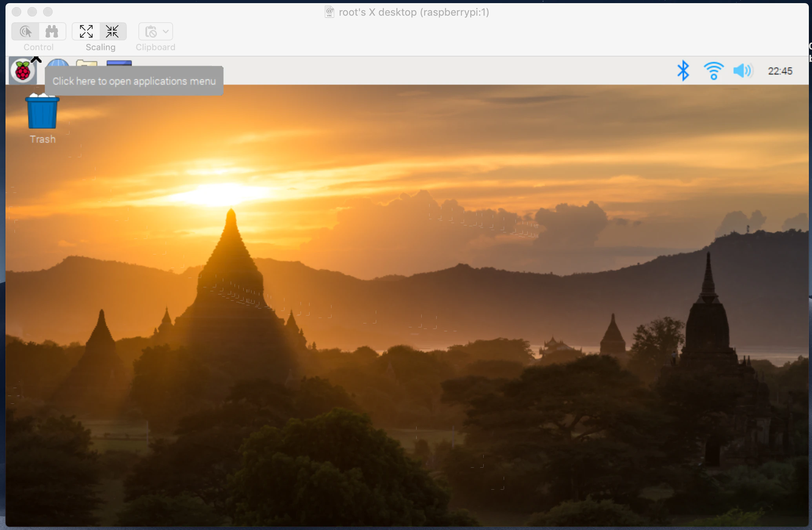The width and height of the screenshot is (812, 530).
Task: Click the window's close button
Action: click(x=16, y=12)
